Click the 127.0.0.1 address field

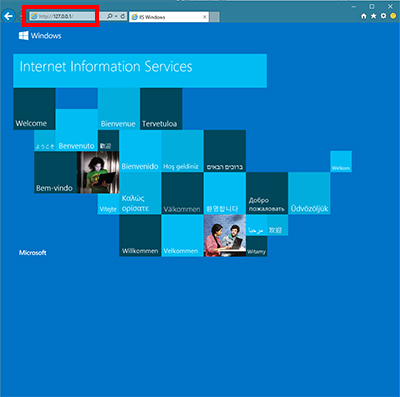(62, 16)
